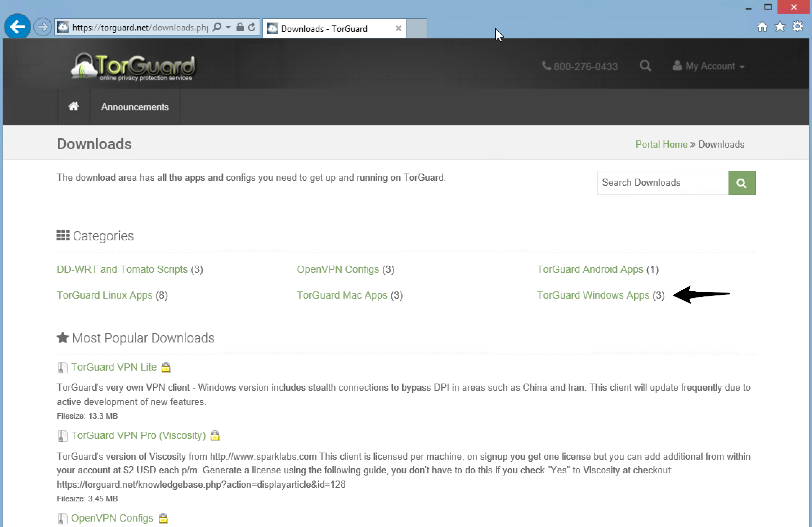The image size is (812, 527).
Task: Open TorGuard Windows Apps category
Action: 593,295
